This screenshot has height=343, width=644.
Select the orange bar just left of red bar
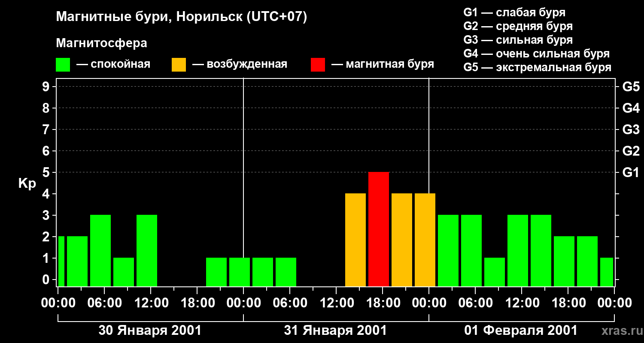(355, 240)
